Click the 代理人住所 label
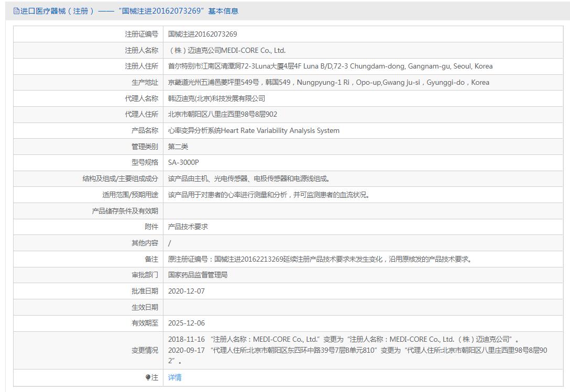The width and height of the screenshot is (570, 392). point(141,115)
